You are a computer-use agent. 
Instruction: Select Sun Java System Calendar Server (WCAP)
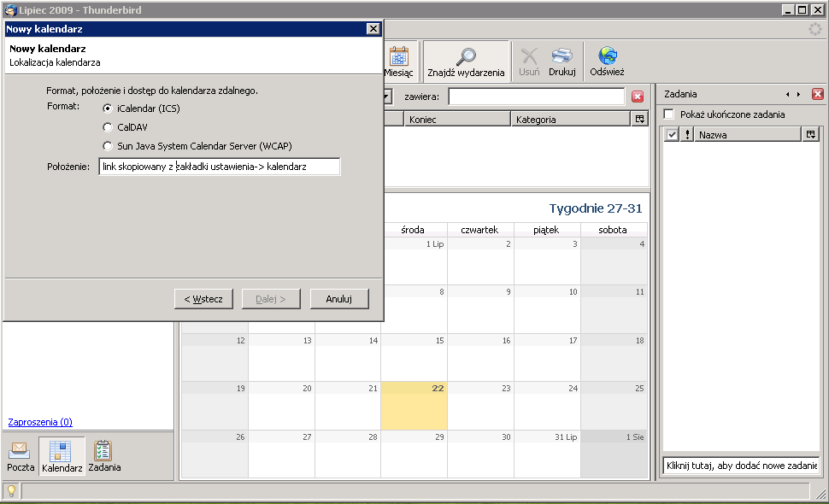click(108, 146)
